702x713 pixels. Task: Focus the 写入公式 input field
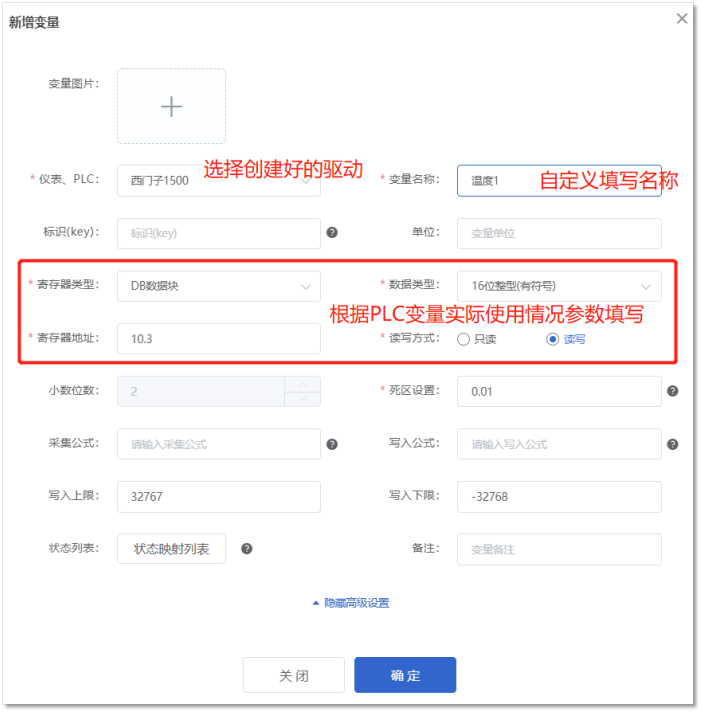tap(559, 444)
